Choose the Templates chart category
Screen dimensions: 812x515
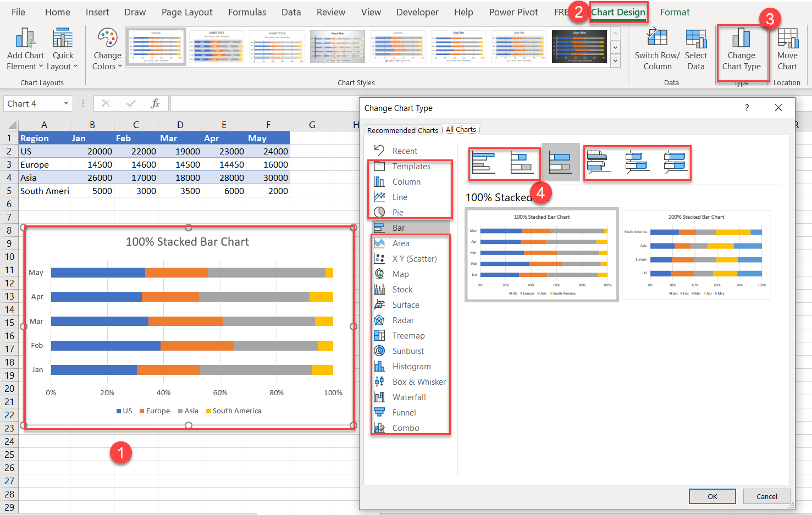[411, 166]
